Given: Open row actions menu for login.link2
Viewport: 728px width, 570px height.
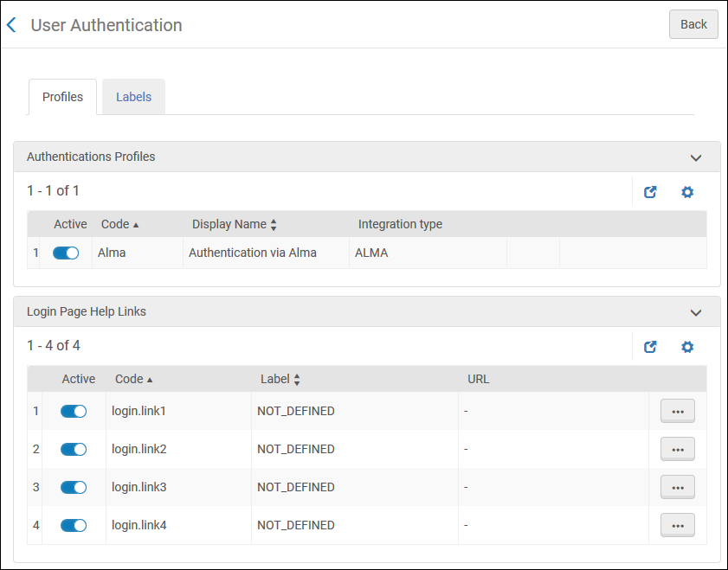Looking at the screenshot, I should [x=677, y=449].
